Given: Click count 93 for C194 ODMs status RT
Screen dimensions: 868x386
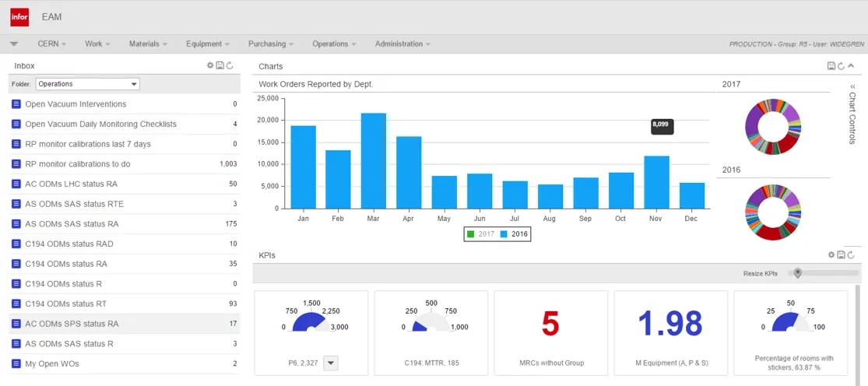Looking at the screenshot, I should (x=233, y=304).
